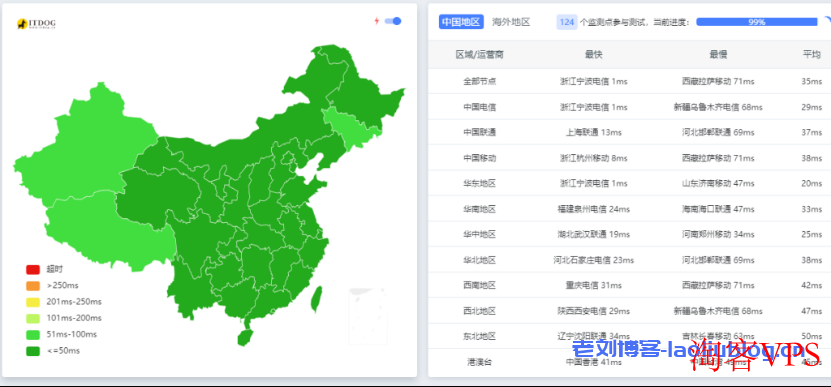The image size is (831, 387).
Task: Click the 平均 column header
Action: 811,55
